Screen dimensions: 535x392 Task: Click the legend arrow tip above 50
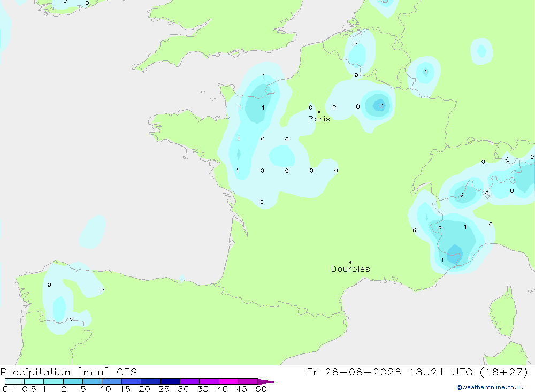click(x=267, y=382)
